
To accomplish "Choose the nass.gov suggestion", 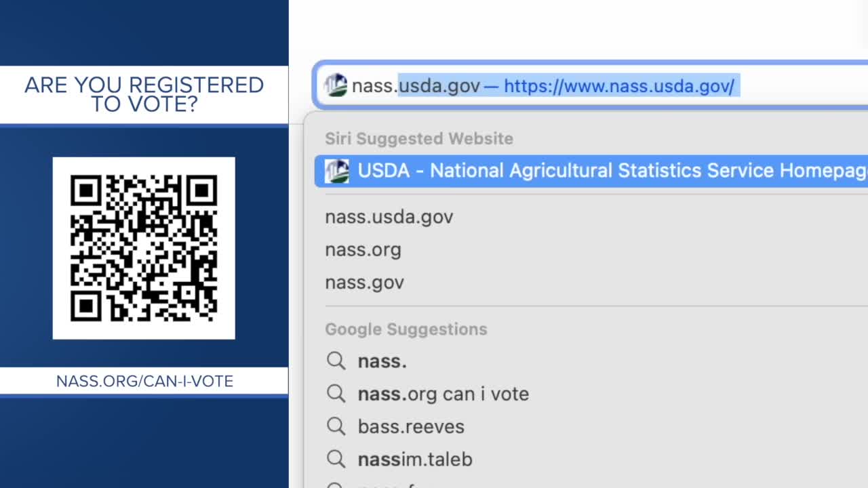I will [364, 283].
